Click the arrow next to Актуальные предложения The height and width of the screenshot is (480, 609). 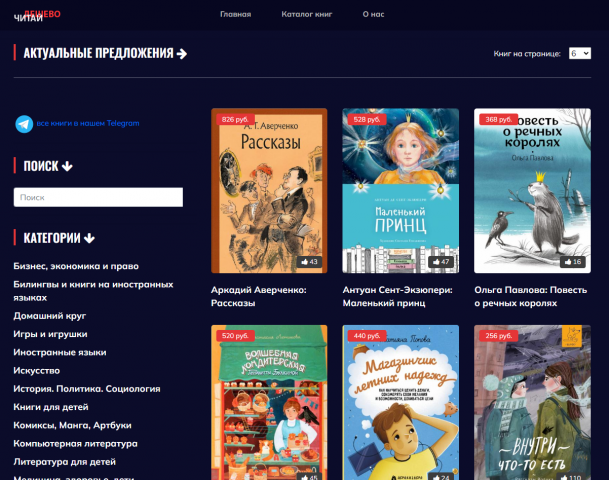(x=182, y=54)
